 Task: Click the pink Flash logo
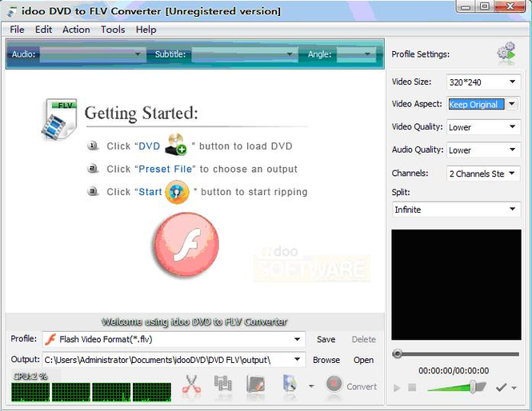[x=186, y=243]
